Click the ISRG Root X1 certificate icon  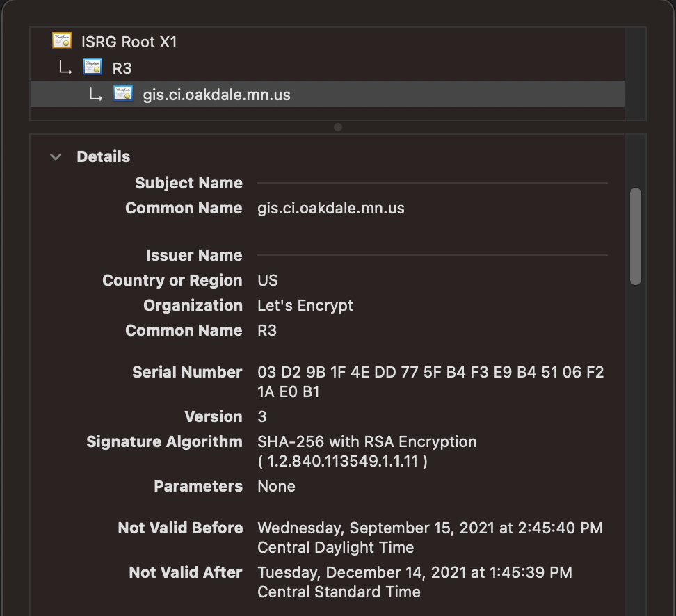(62, 41)
